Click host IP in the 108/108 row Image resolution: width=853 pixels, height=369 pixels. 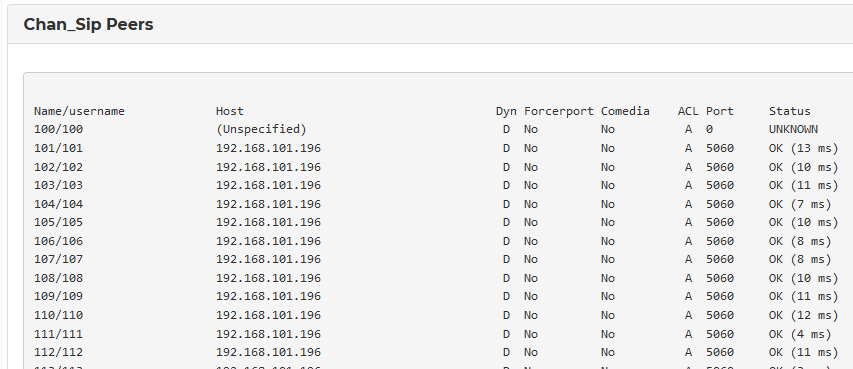click(268, 278)
